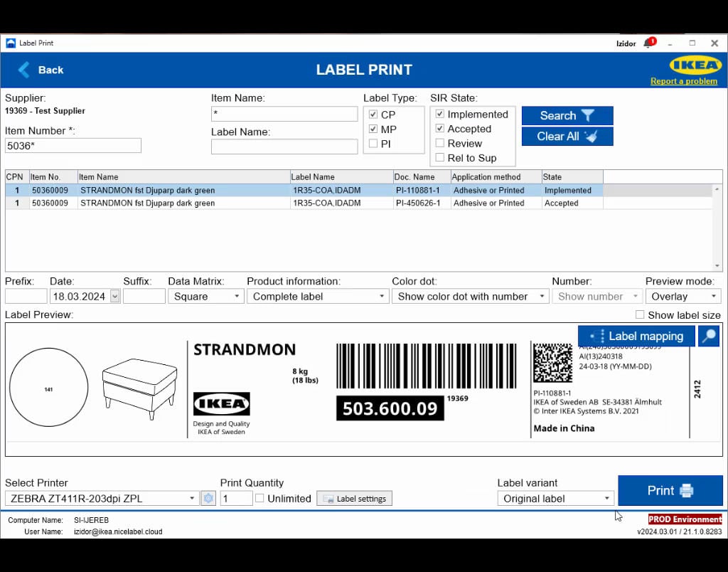Click the footstool image in preview

pyautogui.click(x=140, y=388)
